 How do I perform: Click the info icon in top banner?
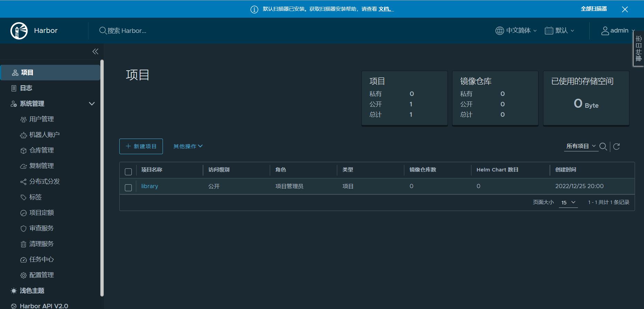(254, 9)
